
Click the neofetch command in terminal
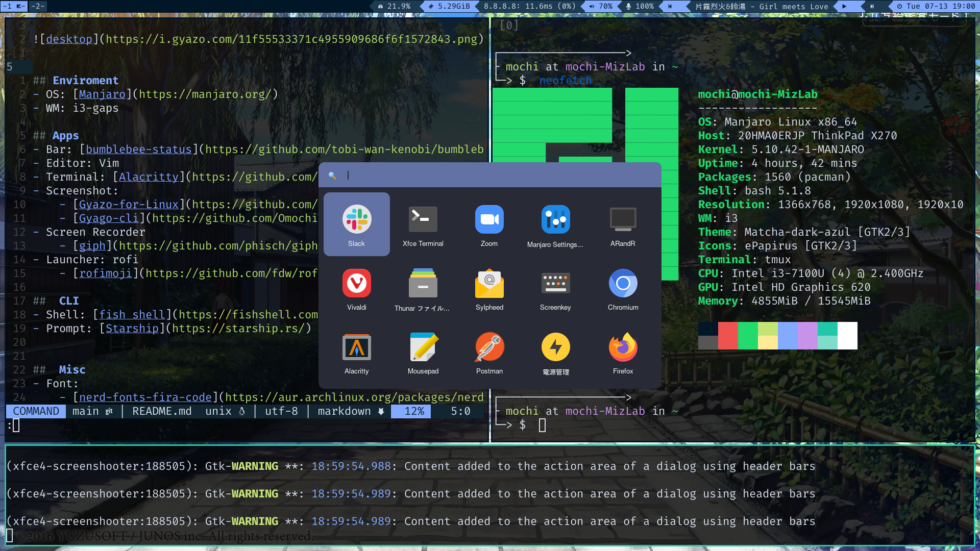tap(566, 81)
